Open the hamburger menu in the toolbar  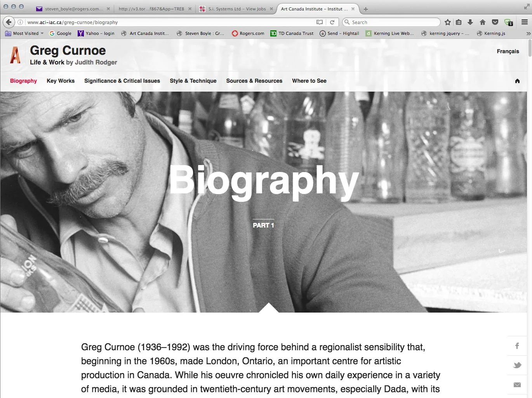pyautogui.click(x=524, y=22)
